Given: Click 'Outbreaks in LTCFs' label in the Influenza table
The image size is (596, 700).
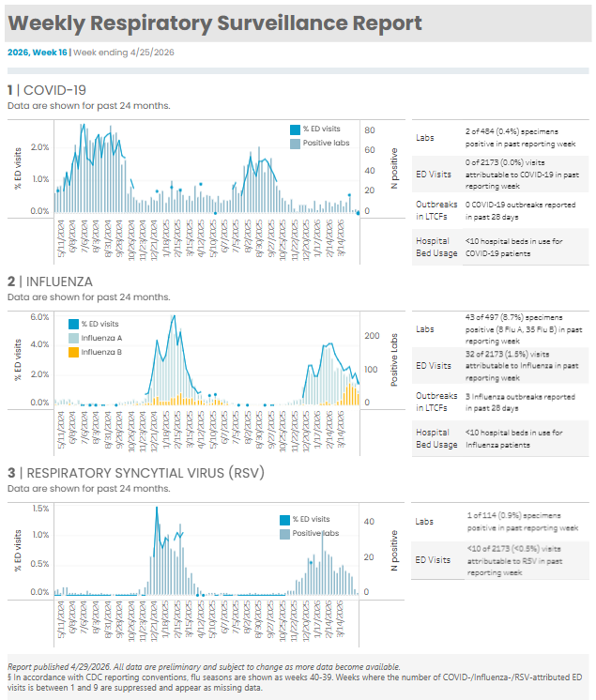Looking at the screenshot, I should point(436,402).
